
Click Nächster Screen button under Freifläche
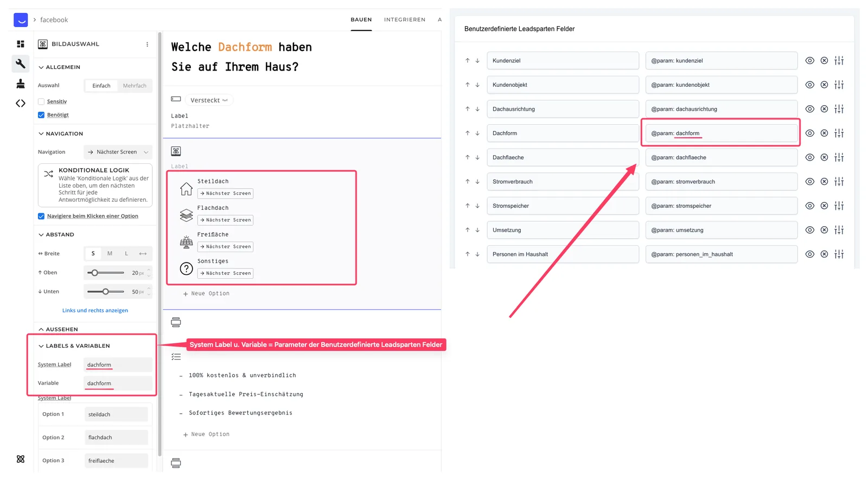(x=225, y=247)
